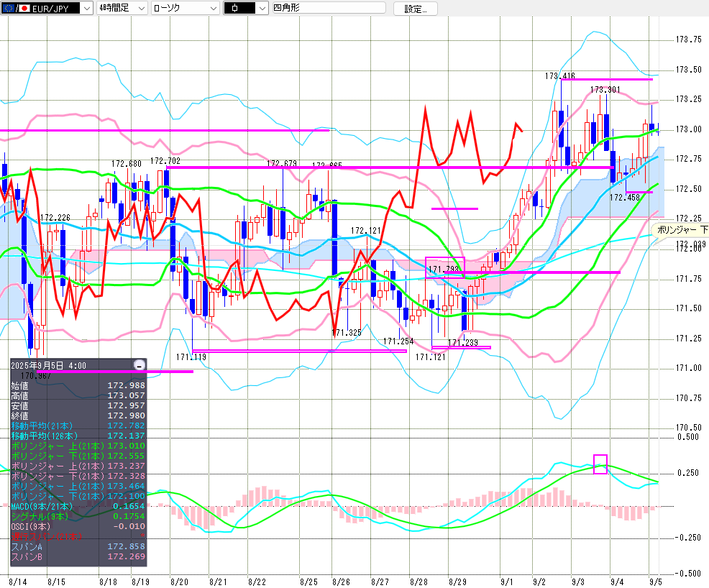Viewport: 709px width, 588px height.
Task: Click pink ボリンジャー 下(21本) 172.328 row
Action: (x=78, y=476)
